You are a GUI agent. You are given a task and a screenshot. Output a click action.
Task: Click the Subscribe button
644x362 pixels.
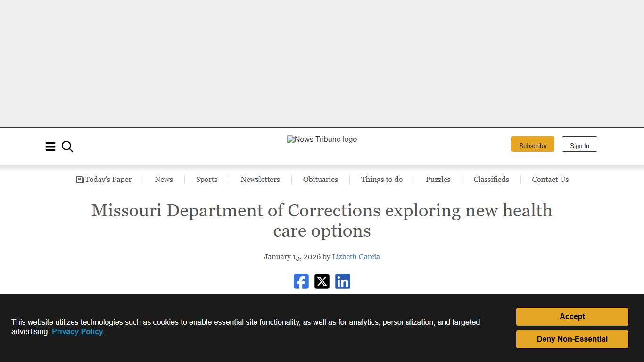click(x=533, y=144)
